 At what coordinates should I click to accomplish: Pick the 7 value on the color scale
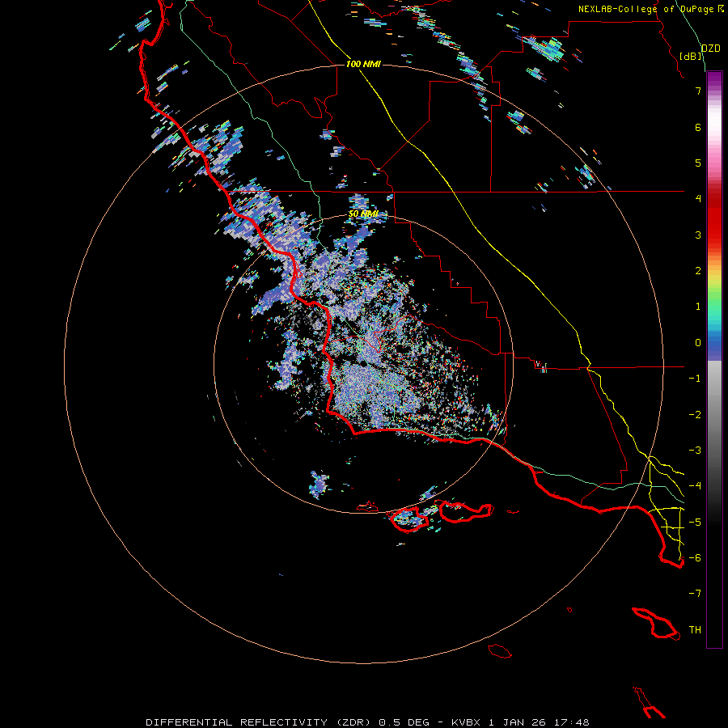coord(698,91)
